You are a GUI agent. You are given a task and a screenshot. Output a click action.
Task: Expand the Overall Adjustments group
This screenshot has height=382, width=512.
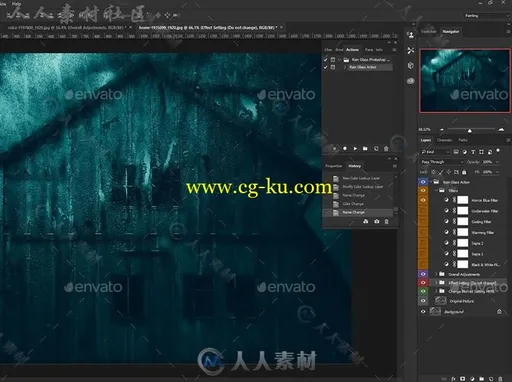click(x=436, y=274)
